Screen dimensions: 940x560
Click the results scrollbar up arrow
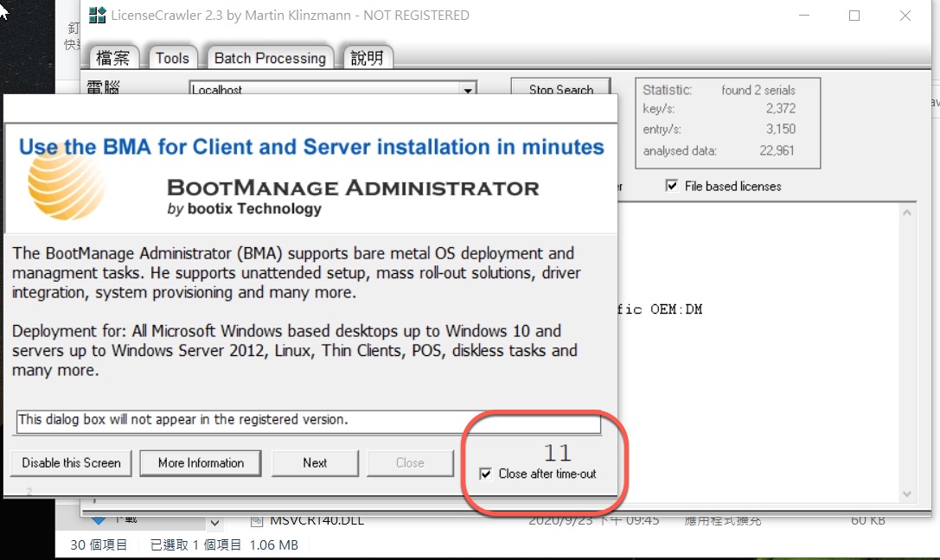907,213
